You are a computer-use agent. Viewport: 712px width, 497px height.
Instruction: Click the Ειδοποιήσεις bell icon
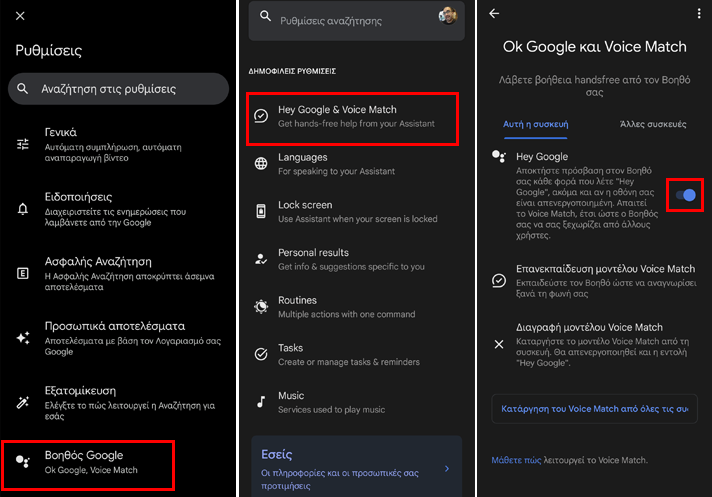pyautogui.click(x=23, y=209)
